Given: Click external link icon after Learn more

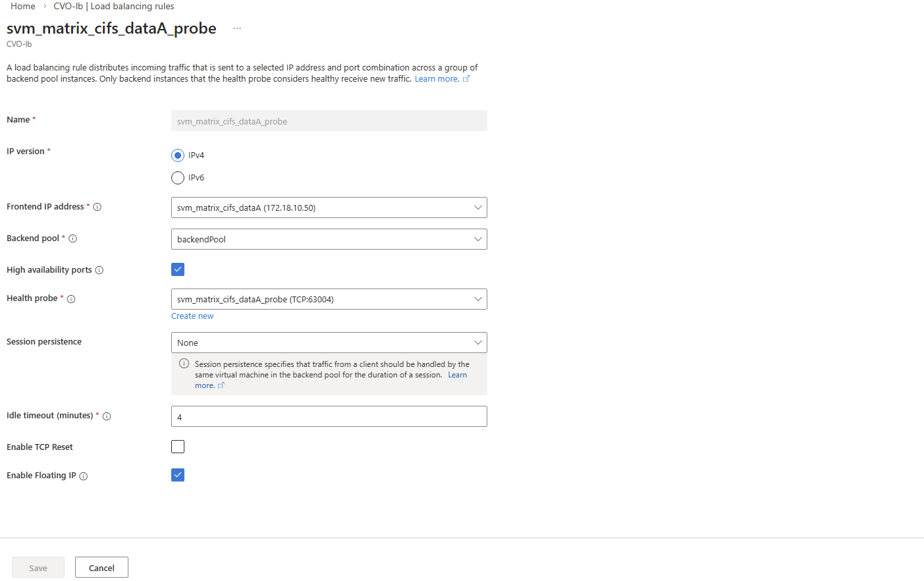Looking at the screenshot, I should pos(466,79).
